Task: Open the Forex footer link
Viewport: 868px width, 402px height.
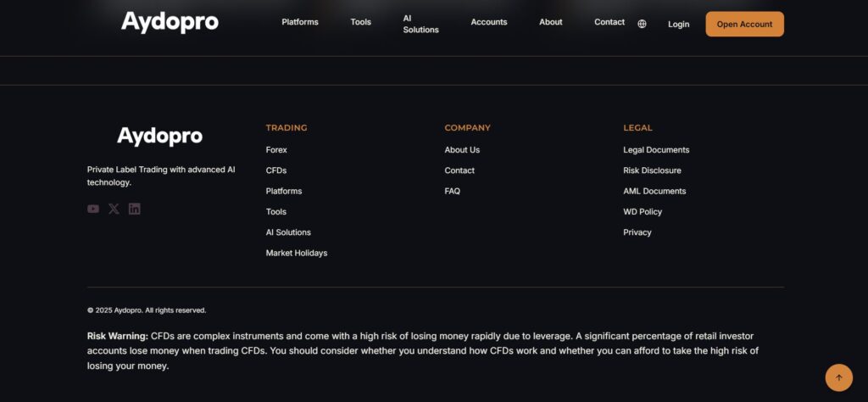Action: [276, 150]
